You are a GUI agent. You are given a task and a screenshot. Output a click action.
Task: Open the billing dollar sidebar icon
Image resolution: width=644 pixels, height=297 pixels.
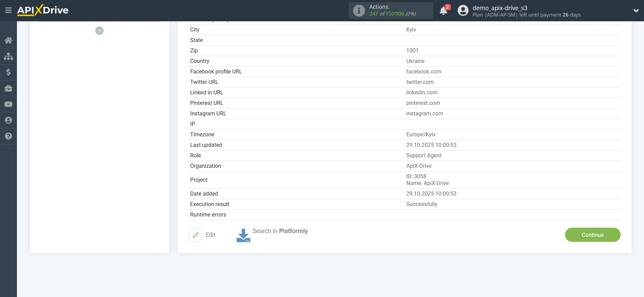(x=8, y=72)
